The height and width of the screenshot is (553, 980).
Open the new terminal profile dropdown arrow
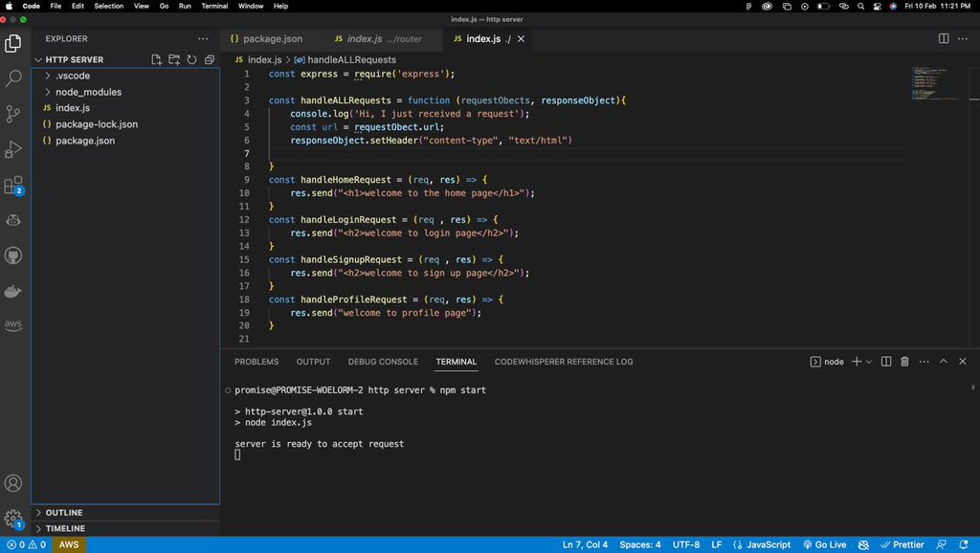pos(869,362)
